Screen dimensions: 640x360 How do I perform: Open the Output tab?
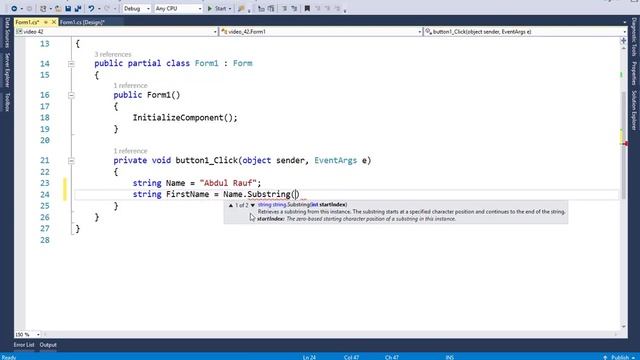tap(48, 345)
